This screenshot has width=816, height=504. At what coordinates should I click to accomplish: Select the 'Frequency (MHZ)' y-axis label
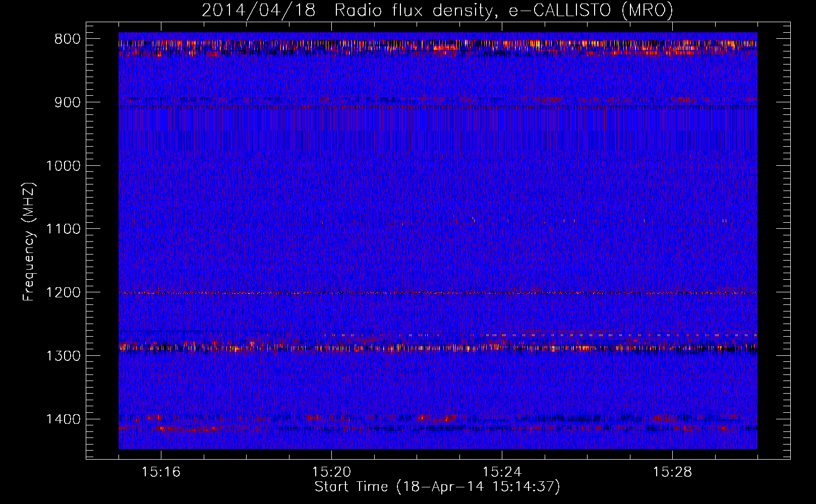point(29,242)
